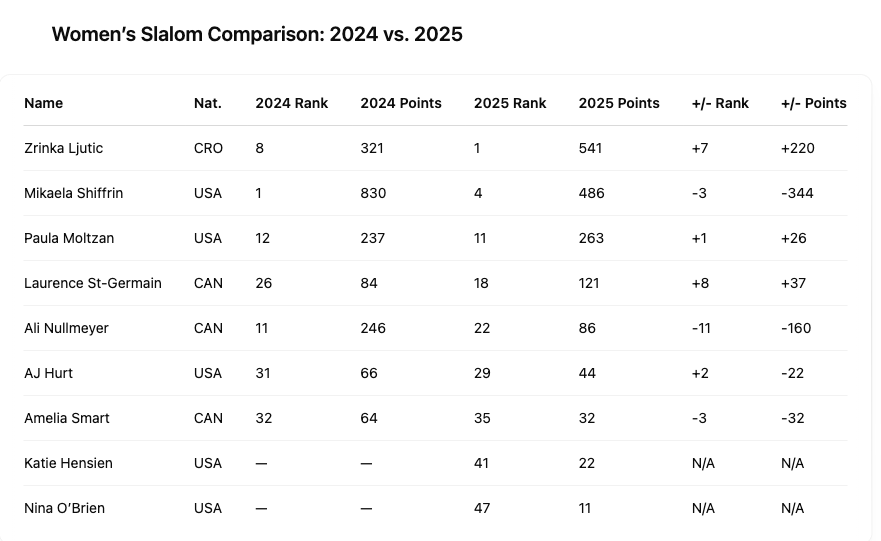The image size is (881, 541).
Task: Click the Name column header
Action: click(x=44, y=103)
